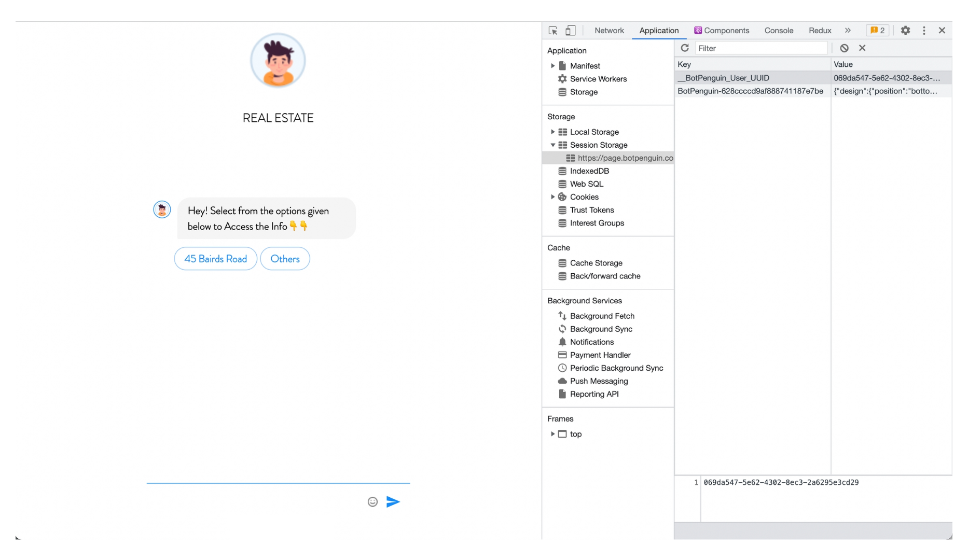Image resolution: width=968 pixels, height=560 pixels.
Task: Open the DevTools three-dot menu
Action: tap(924, 30)
